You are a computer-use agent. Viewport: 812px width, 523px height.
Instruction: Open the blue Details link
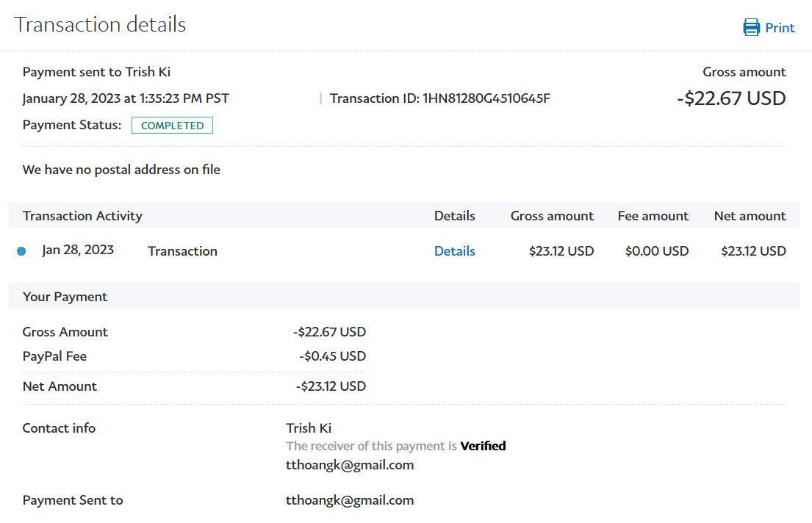click(454, 251)
